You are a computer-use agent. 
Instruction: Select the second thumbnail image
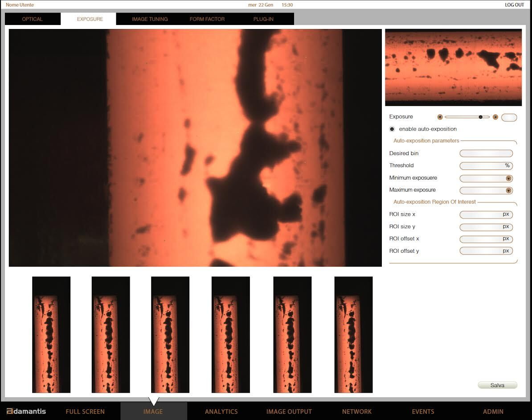[x=110, y=334]
